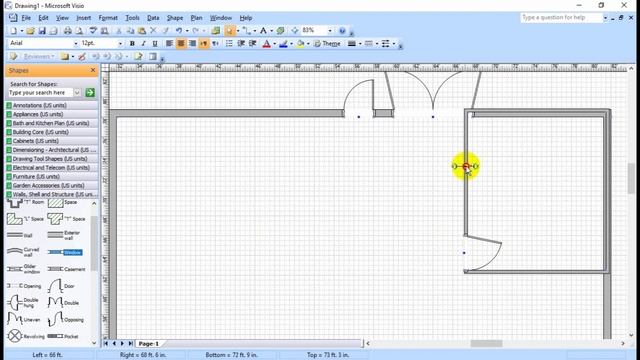Delete selection with X toolbar icon
Viewport: 640px width, 360px height.
click(x=153, y=31)
